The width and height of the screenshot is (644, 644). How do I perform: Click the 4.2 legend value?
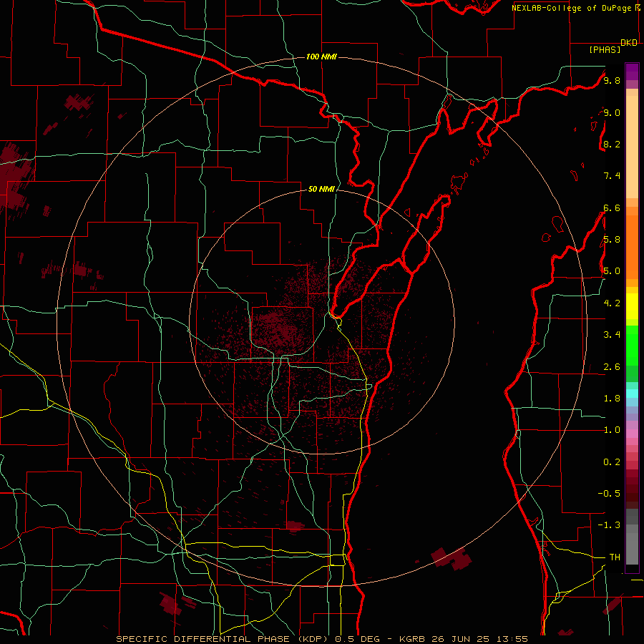(x=612, y=303)
